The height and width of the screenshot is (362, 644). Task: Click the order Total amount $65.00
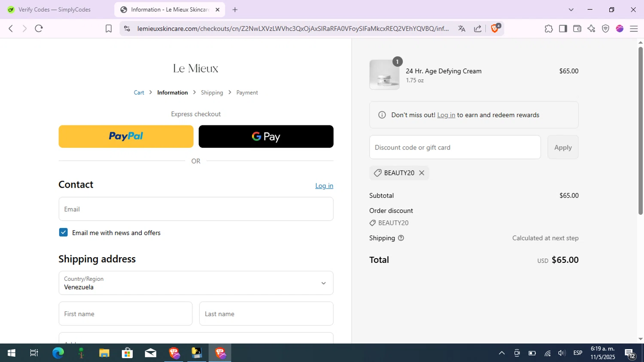click(565, 260)
